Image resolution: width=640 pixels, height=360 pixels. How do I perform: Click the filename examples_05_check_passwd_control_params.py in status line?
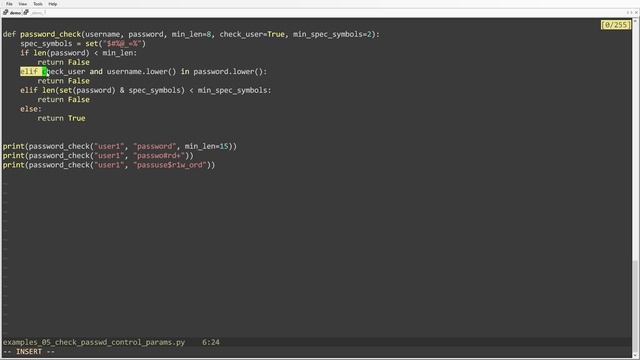coord(94,342)
